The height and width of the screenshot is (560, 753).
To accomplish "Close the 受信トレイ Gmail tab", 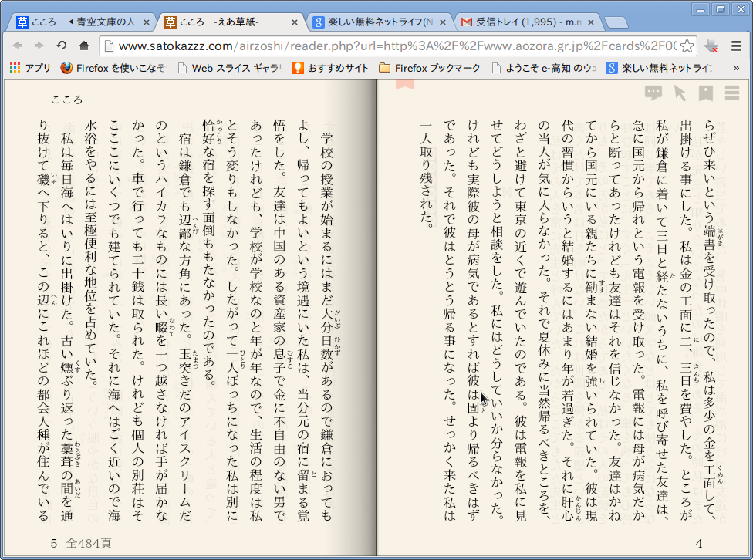I will (591, 22).
